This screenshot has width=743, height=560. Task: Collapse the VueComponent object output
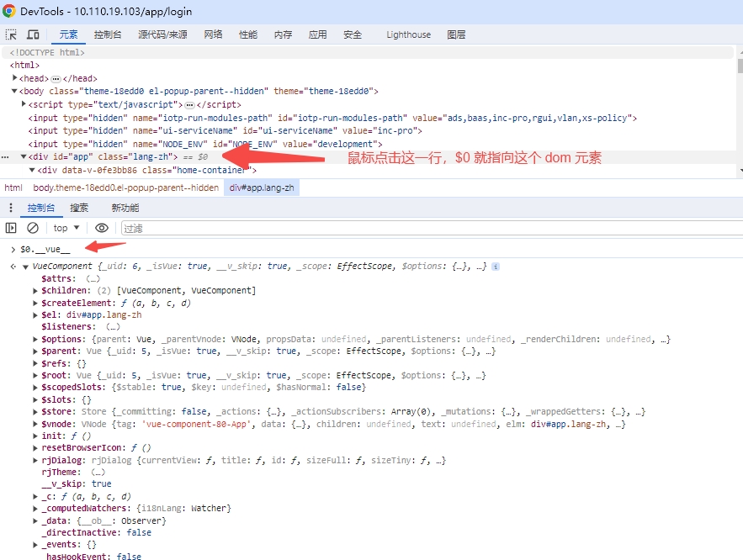(x=25, y=267)
